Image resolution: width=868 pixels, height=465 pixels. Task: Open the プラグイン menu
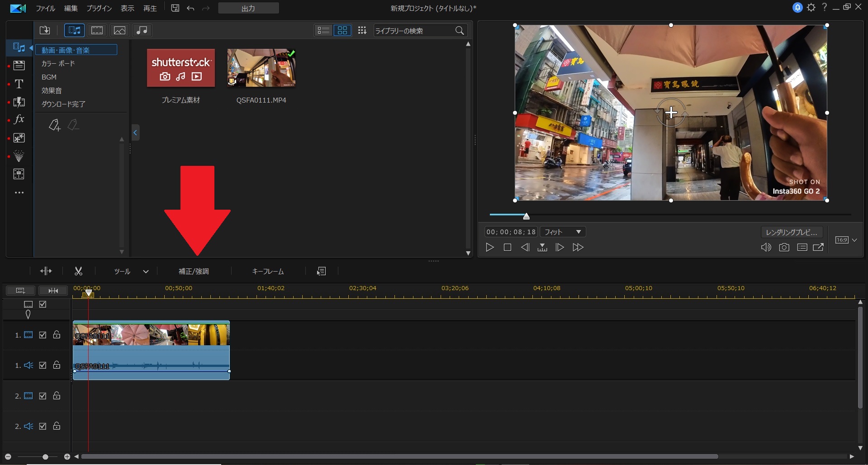pyautogui.click(x=99, y=8)
